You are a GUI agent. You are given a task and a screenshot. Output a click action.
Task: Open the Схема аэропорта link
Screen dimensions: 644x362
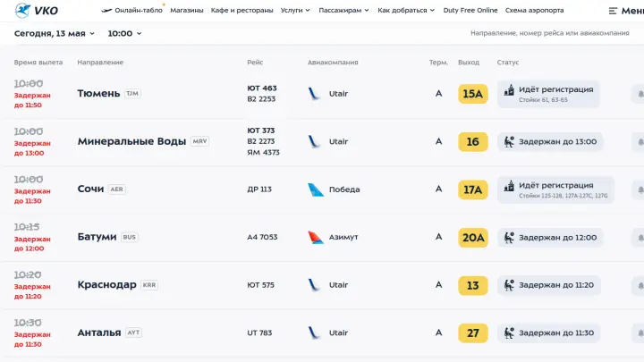(x=534, y=10)
